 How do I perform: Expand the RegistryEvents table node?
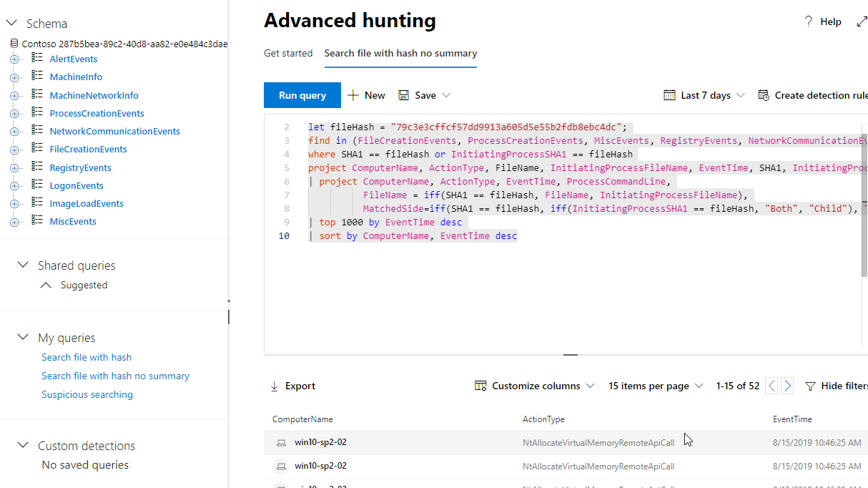click(x=14, y=168)
